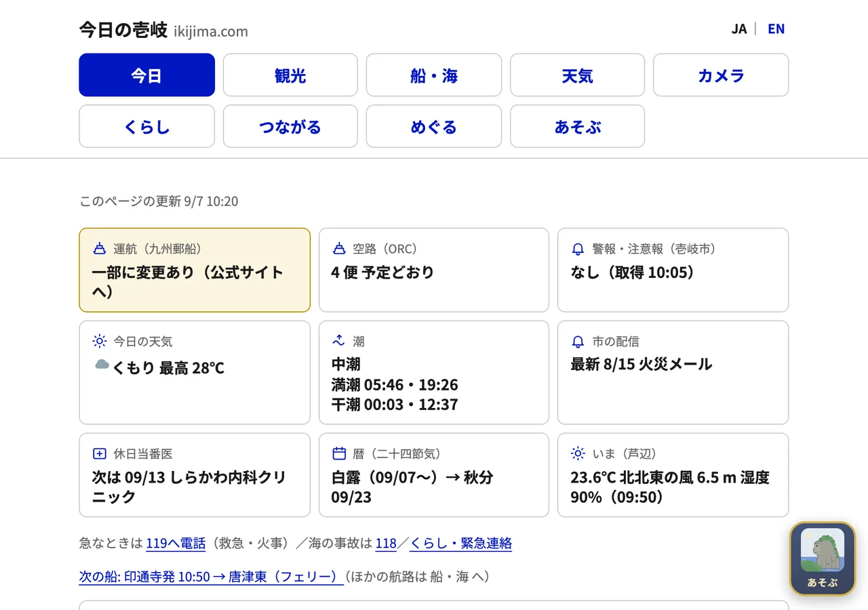Image resolution: width=868 pixels, height=610 pixels.
Task: Open 次の船 印通寺発 10:50 ferry link
Action: (x=211, y=577)
